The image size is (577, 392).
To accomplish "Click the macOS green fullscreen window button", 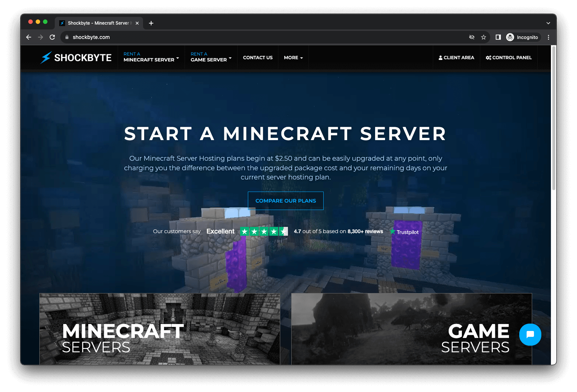I will point(45,22).
